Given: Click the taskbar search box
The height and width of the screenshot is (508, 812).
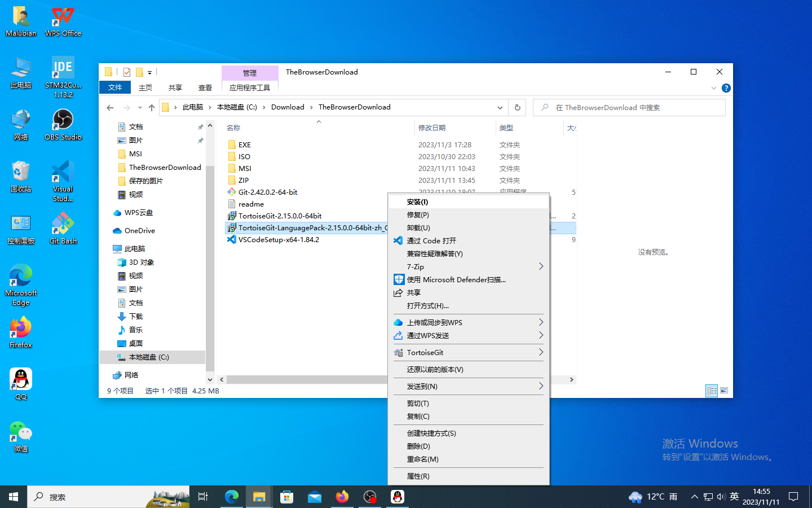Looking at the screenshot, I should (108, 497).
